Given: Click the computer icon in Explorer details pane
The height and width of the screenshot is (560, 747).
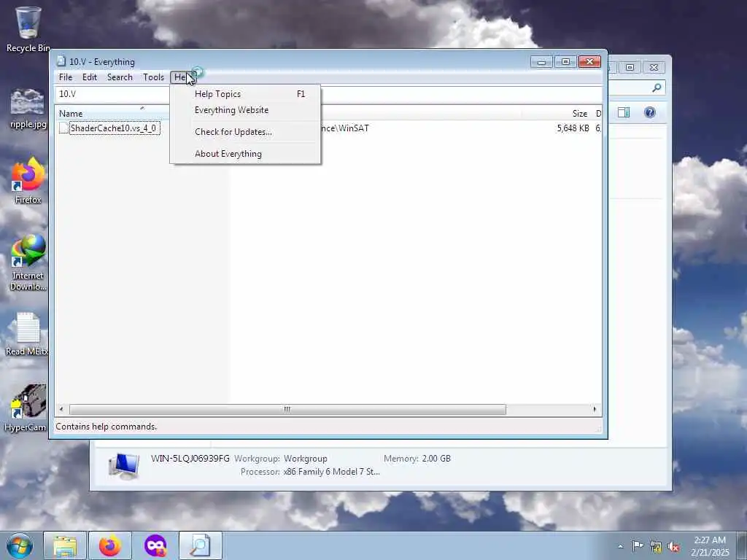Looking at the screenshot, I should 124,466.
